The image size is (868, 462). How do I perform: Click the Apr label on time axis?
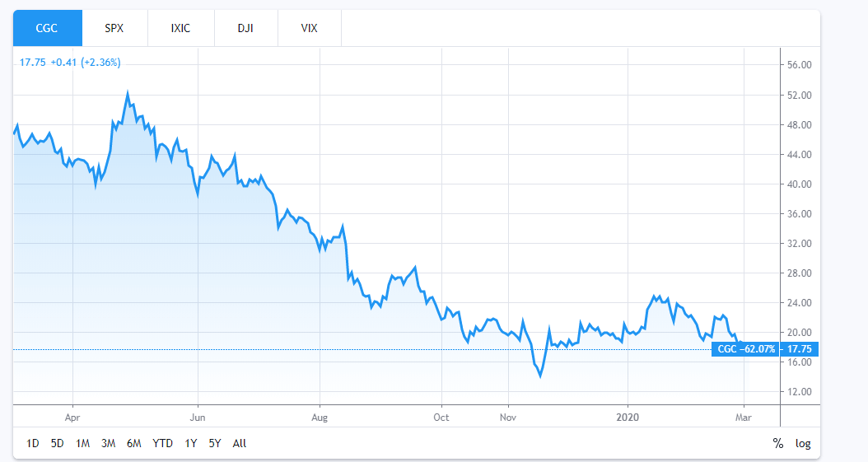[72, 418]
